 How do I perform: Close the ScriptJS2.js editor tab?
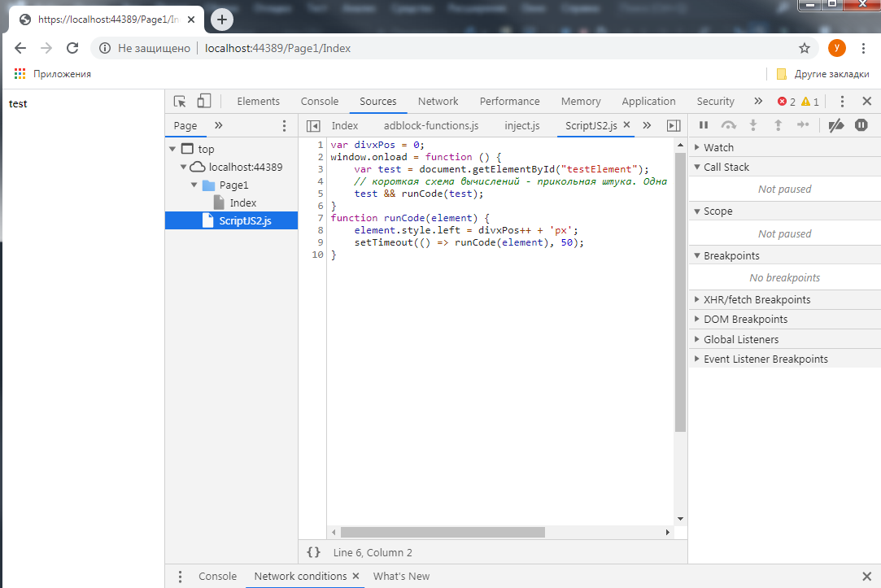coord(627,125)
